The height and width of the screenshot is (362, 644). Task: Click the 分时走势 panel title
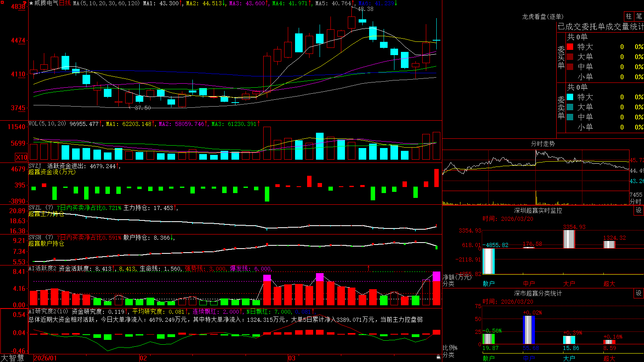543,144
